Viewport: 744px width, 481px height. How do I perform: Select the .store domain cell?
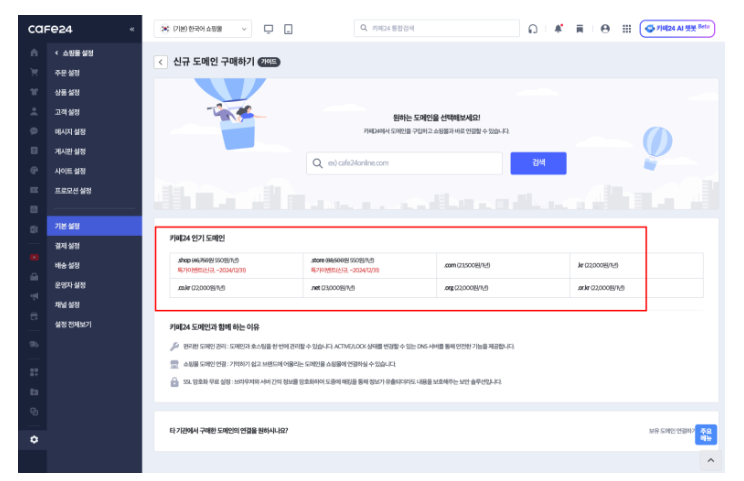coord(370,265)
